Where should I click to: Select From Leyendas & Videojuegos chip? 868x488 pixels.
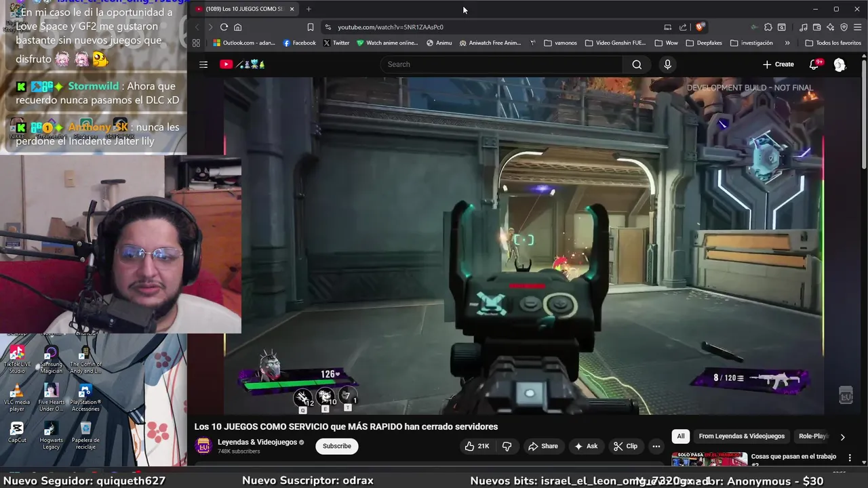tap(741, 436)
